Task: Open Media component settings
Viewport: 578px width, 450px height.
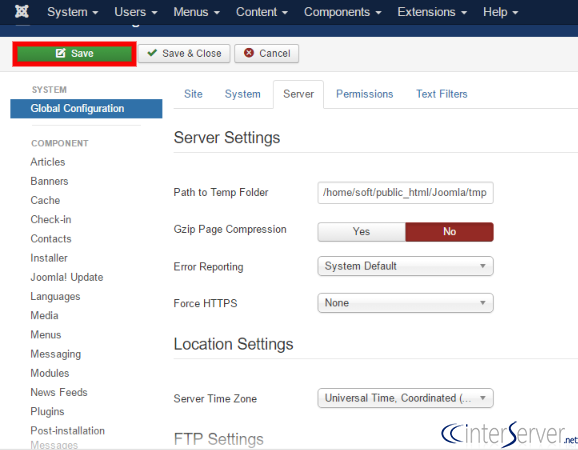Action: pyautogui.click(x=45, y=315)
